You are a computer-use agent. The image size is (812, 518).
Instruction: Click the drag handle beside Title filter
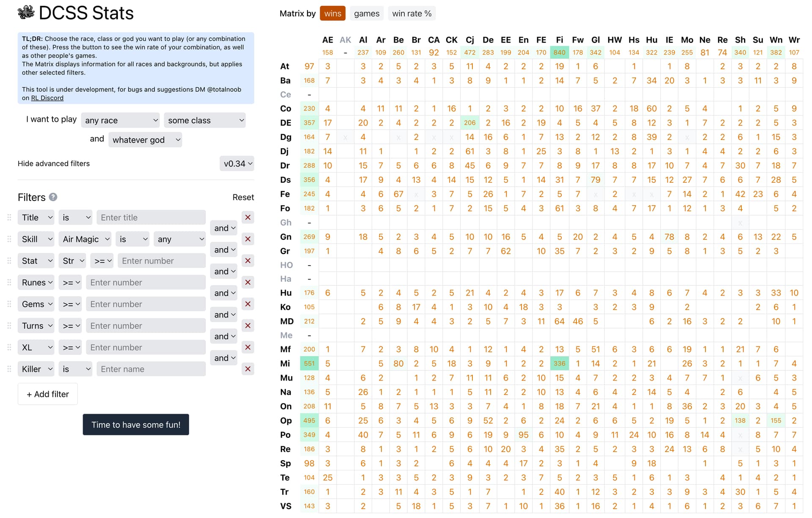pos(9,217)
